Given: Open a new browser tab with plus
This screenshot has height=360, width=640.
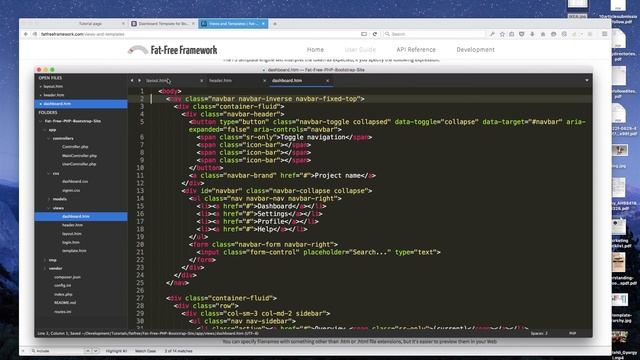Looking at the screenshot, I should pyautogui.click(x=275, y=24).
